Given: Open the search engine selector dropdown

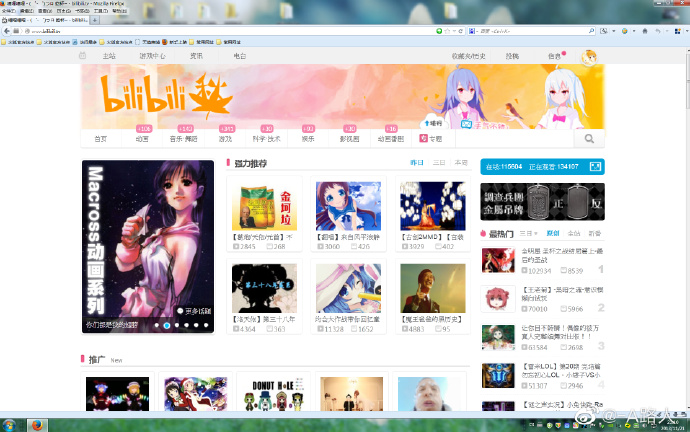Looking at the screenshot, I should click(x=477, y=31).
